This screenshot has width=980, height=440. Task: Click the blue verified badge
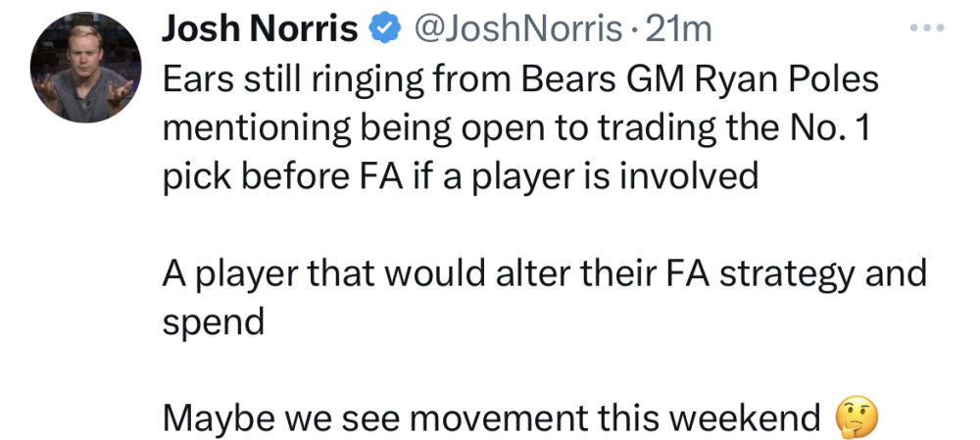pos(381,31)
